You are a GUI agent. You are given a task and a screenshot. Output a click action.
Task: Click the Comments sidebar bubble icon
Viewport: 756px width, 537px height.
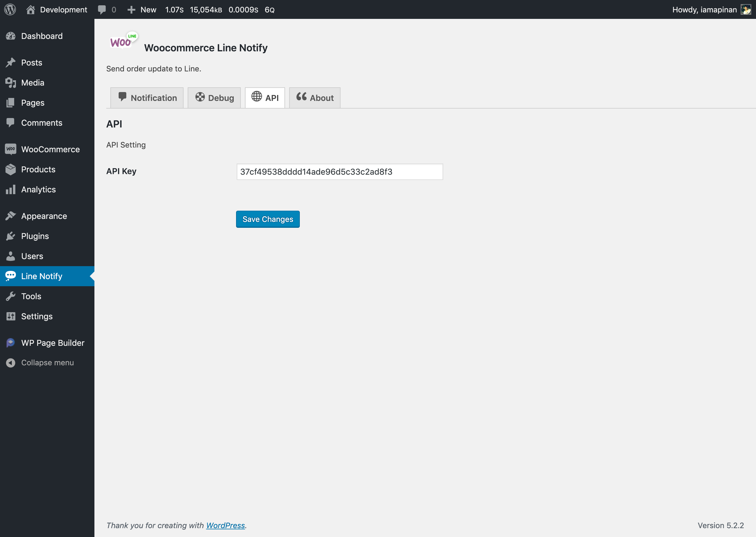(x=11, y=123)
